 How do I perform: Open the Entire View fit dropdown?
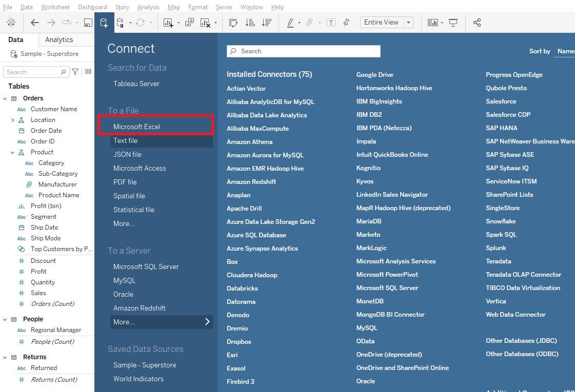408,23
